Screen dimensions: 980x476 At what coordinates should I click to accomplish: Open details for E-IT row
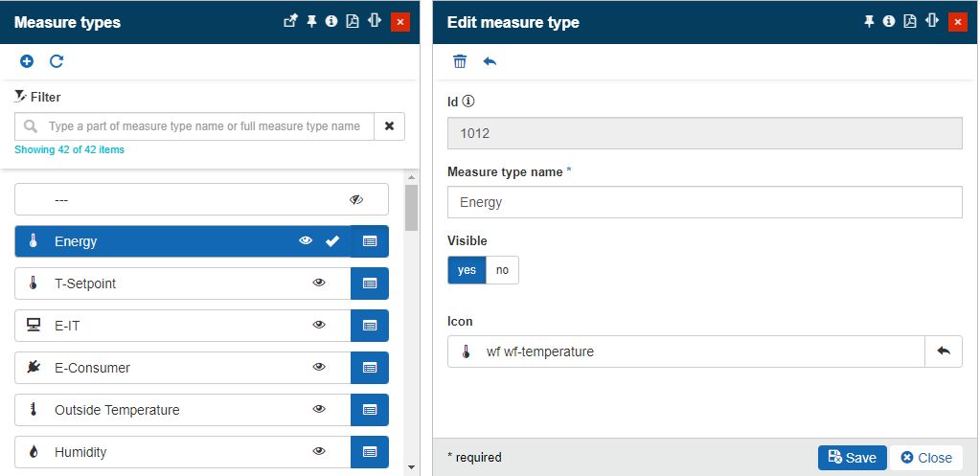(x=370, y=326)
